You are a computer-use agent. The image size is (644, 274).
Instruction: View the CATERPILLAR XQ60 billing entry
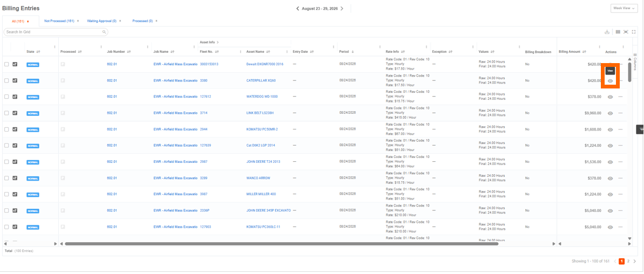click(611, 81)
